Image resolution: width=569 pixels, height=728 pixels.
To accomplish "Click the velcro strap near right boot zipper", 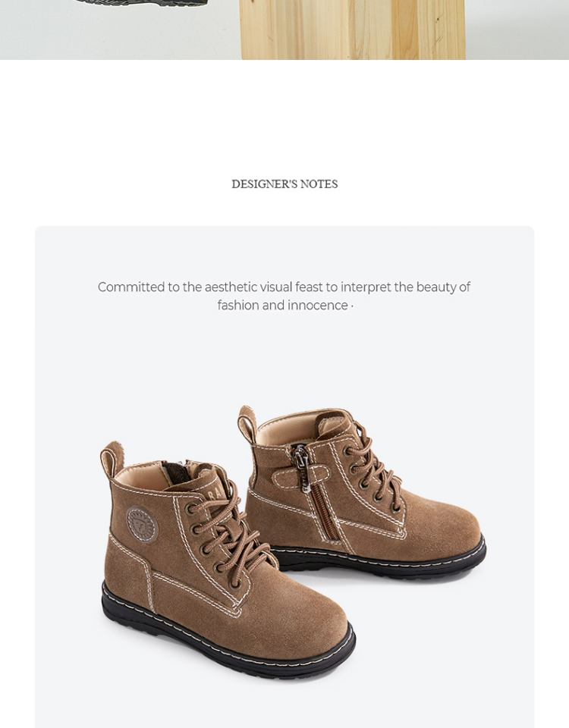I will (300, 476).
